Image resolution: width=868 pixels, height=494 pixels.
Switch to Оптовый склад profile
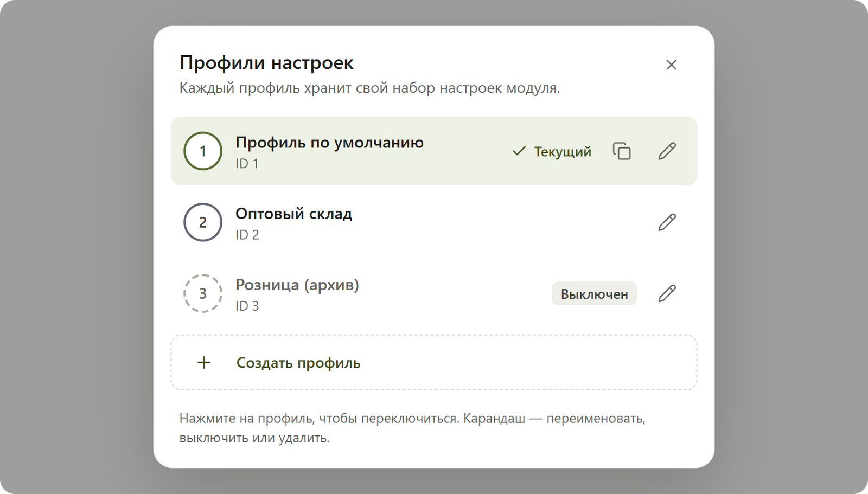[x=433, y=222]
